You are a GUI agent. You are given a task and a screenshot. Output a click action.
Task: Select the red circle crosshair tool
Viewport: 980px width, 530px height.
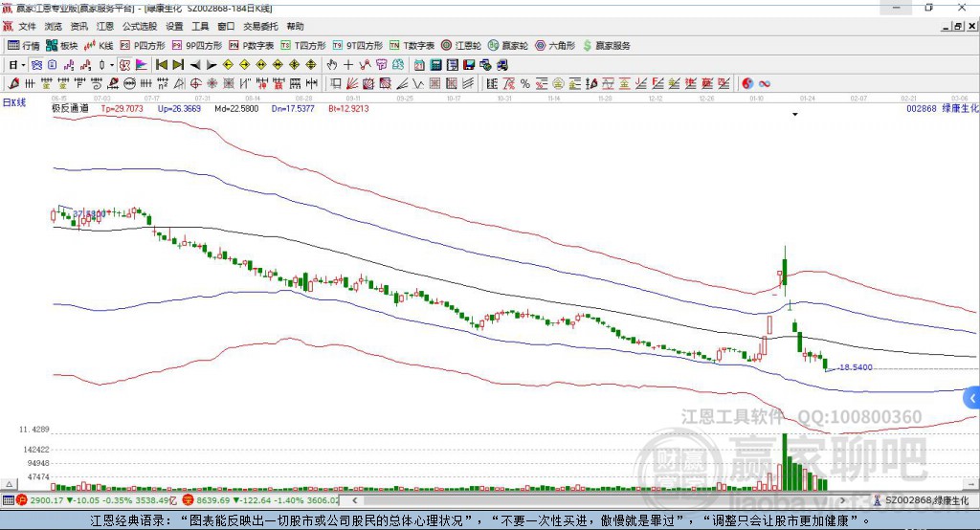point(195,83)
